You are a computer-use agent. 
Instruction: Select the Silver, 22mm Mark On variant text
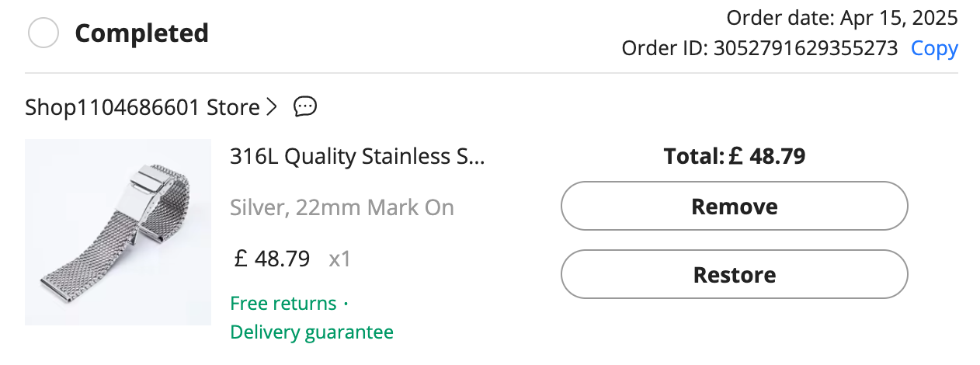pyautogui.click(x=342, y=207)
